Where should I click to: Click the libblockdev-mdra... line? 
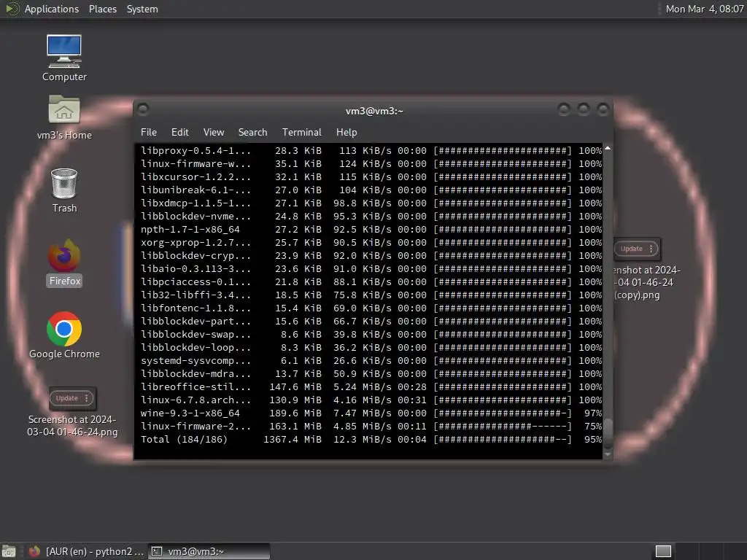371,374
